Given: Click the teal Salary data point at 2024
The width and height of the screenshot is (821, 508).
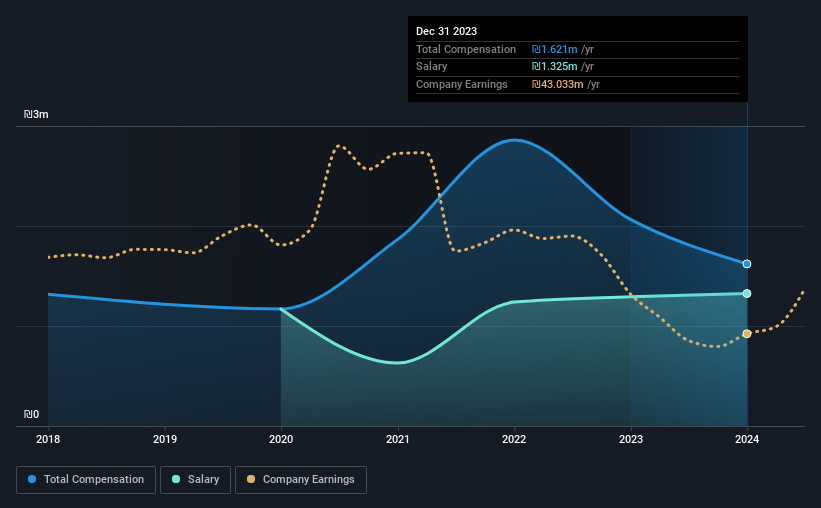Looking at the screenshot, I should [747, 293].
